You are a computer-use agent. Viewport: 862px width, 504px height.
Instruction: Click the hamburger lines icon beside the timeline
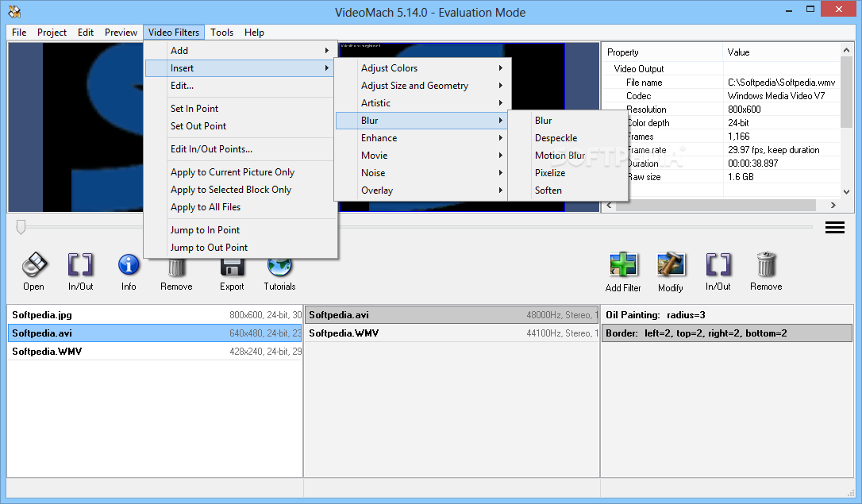click(834, 227)
